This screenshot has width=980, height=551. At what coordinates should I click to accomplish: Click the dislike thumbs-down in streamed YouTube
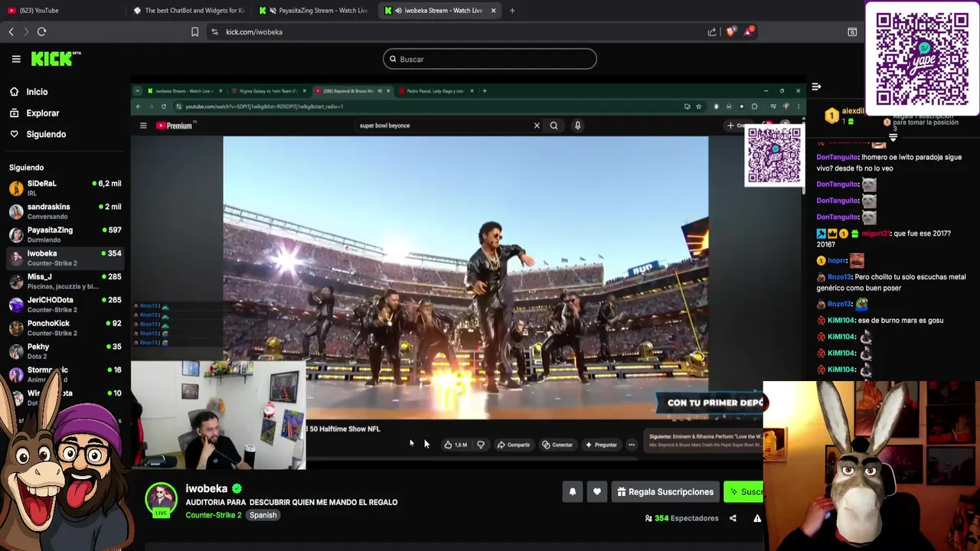pos(481,445)
